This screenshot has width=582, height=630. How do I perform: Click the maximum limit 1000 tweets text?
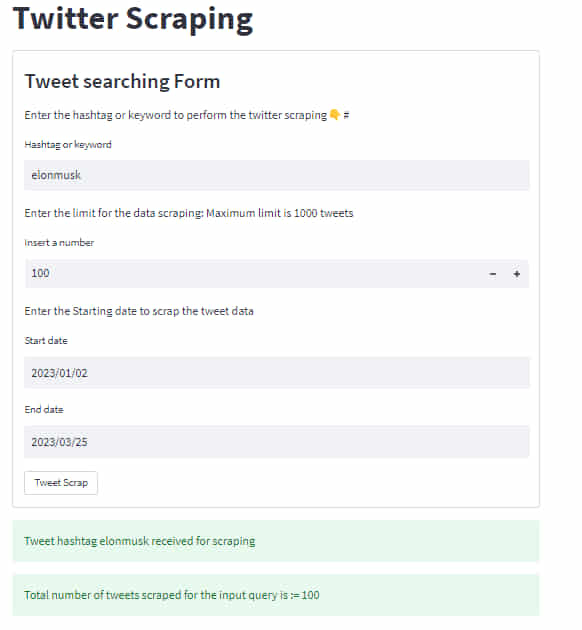280,213
